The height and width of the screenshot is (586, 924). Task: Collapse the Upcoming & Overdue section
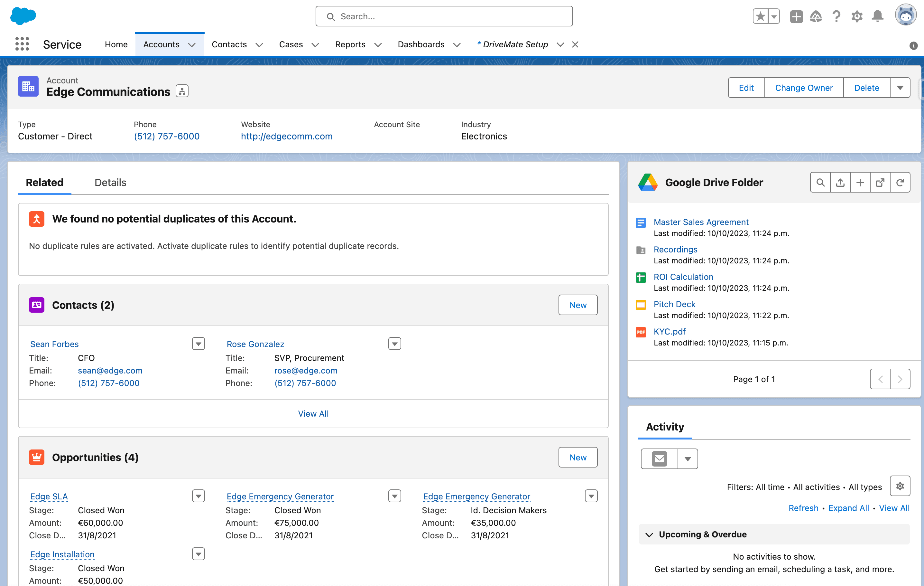649,534
